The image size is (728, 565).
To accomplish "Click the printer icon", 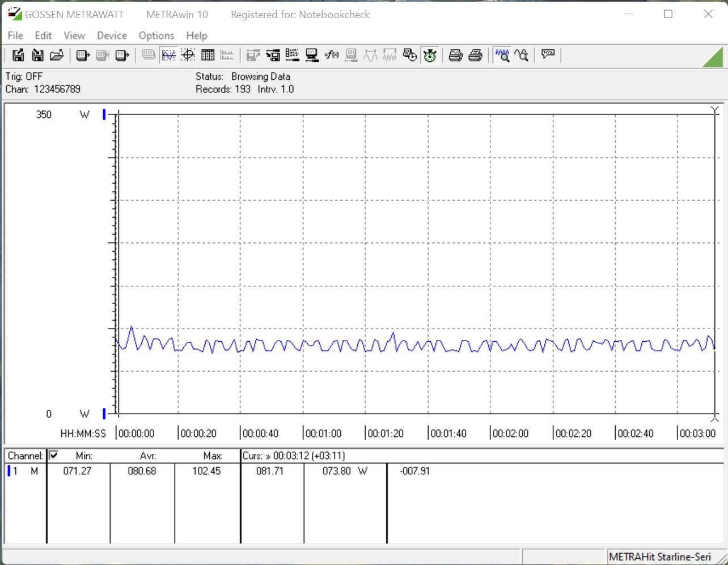I will (x=475, y=55).
